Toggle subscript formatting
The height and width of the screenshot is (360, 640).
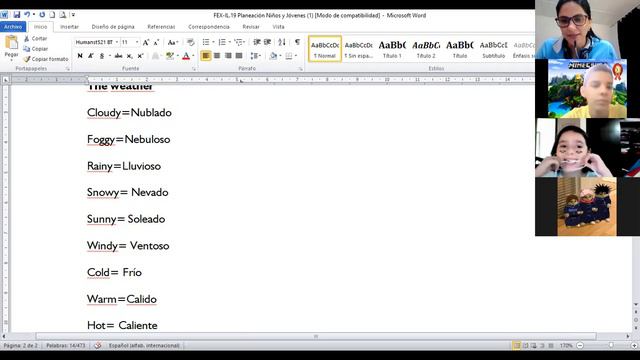pyautogui.click(x=129, y=56)
